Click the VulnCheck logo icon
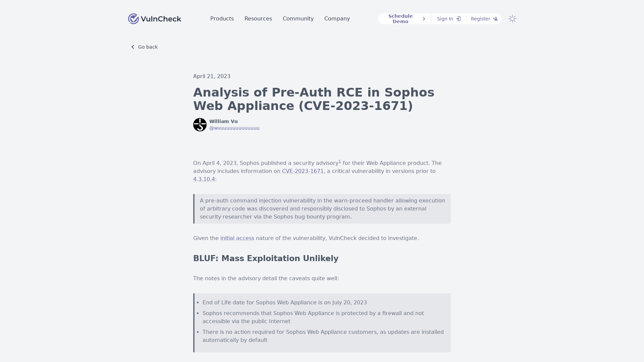This screenshot has width=644, height=362. 133,18
